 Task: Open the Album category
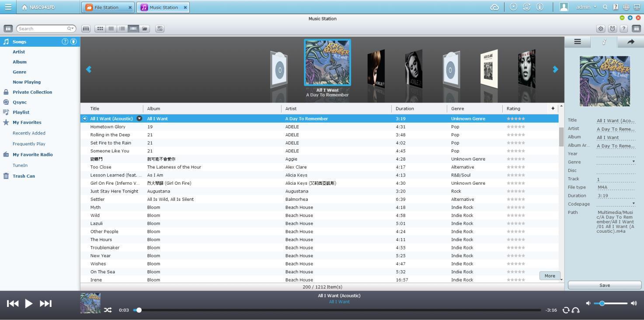(20, 62)
